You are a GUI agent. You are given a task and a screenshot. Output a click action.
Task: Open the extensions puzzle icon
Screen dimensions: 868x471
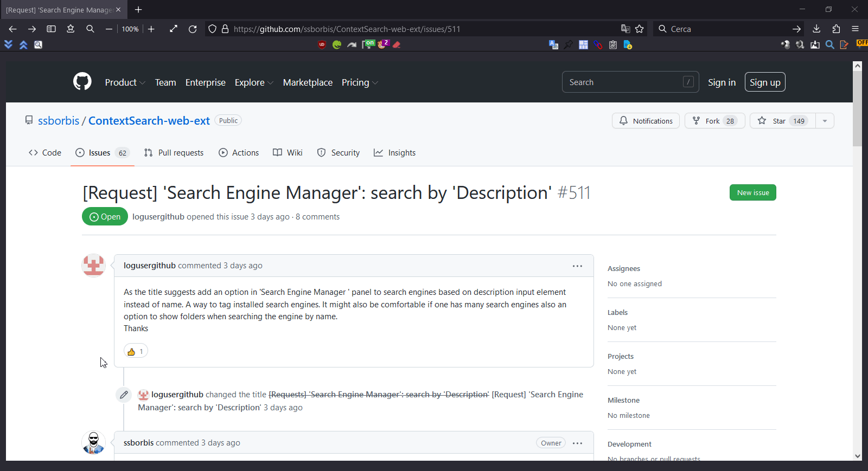(836, 29)
